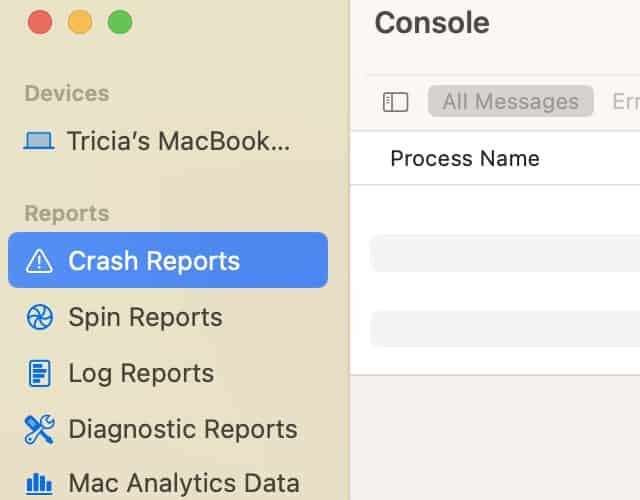Viewport: 640px width, 500px height.
Task: Select the All Messages filter
Action: point(510,102)
